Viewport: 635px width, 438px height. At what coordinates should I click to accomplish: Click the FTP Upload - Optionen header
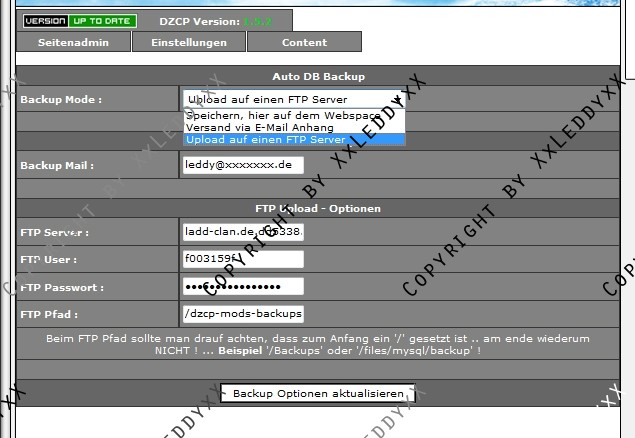318,209
